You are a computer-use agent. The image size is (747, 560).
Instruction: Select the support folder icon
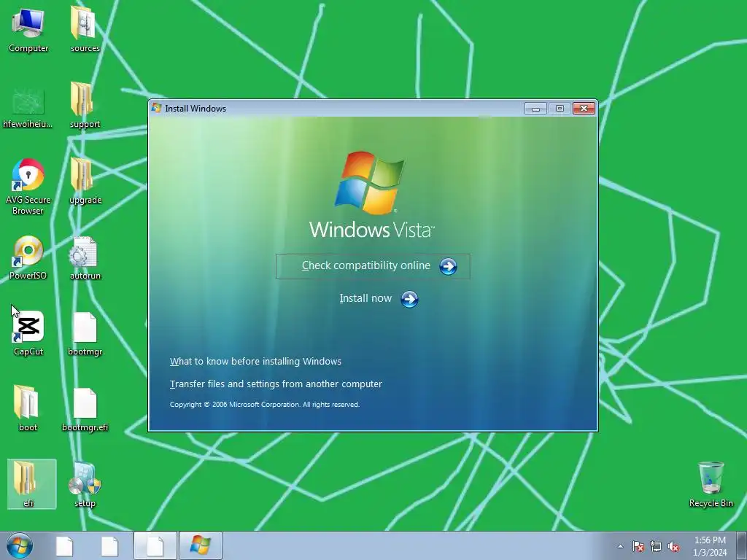click(85, 106)
